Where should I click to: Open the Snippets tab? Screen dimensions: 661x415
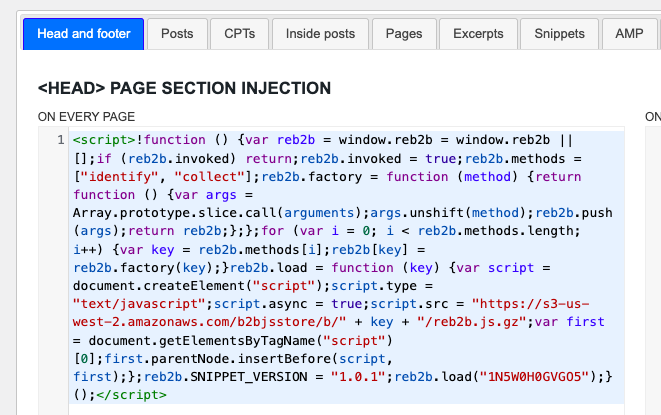[560, 34]
